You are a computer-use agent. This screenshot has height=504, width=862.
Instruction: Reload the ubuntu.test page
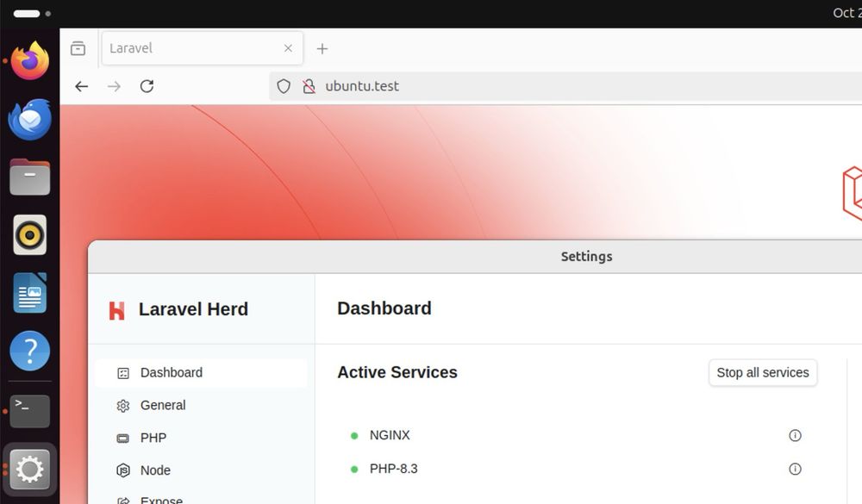click(x=147, y=86)
